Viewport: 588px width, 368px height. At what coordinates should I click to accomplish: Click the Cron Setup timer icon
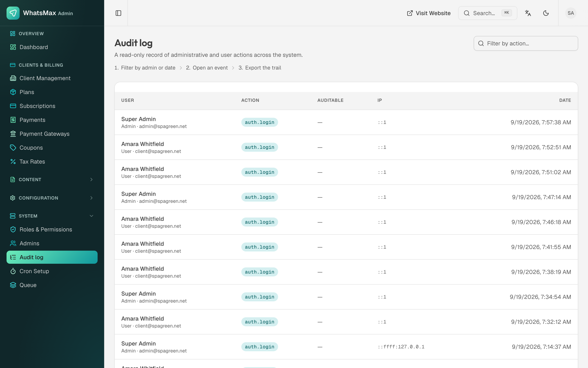coord(13,271)
